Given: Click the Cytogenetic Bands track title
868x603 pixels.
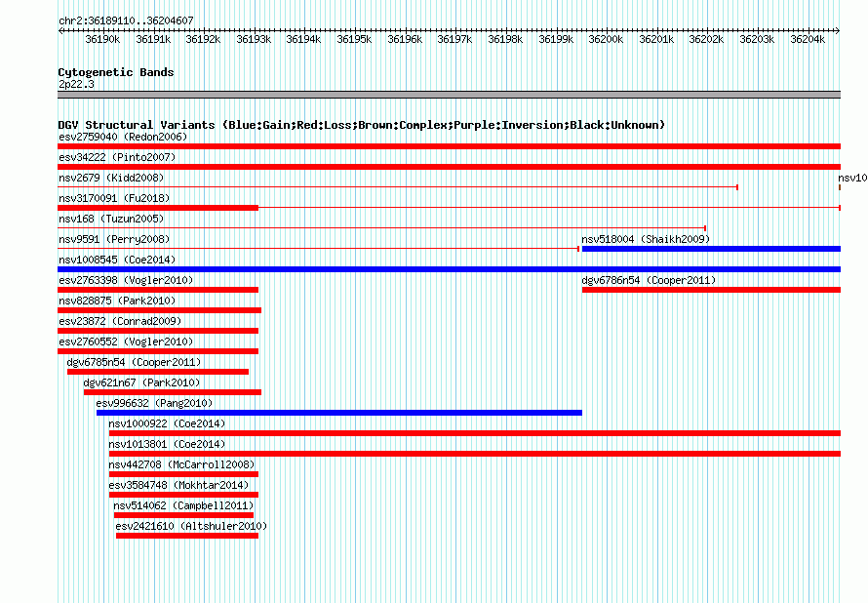Looking at the screenshot, I should pyautogui.click(x=116, y=72).
